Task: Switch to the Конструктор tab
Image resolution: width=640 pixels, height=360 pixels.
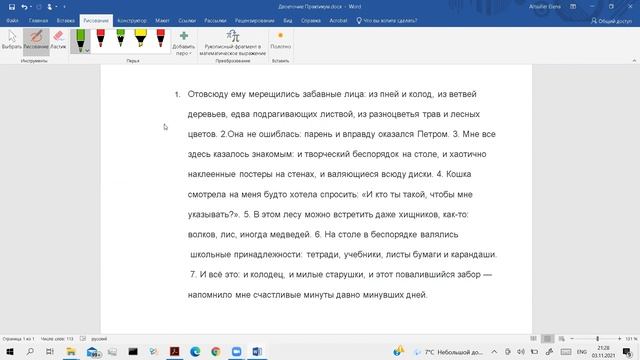Action: pyautogui.click(x=132, y=20)
